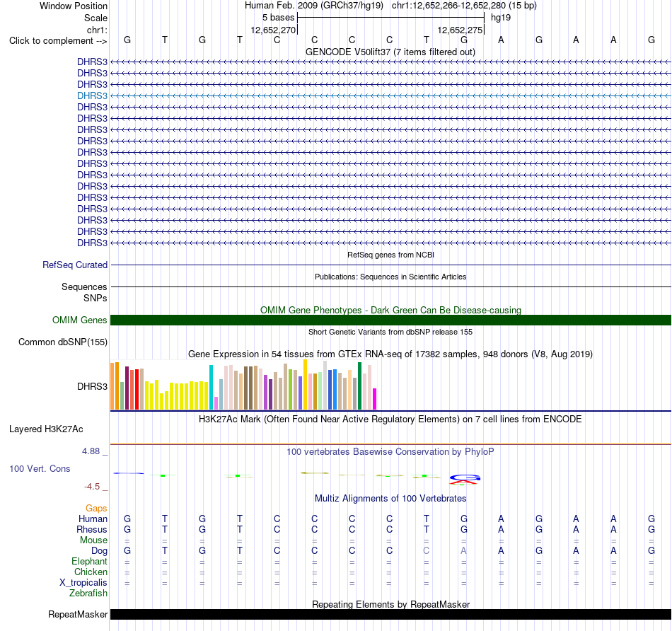Screen dimensions: 672x631
Task: Select the Elephant species row label
Action: (x=90, y=562)
